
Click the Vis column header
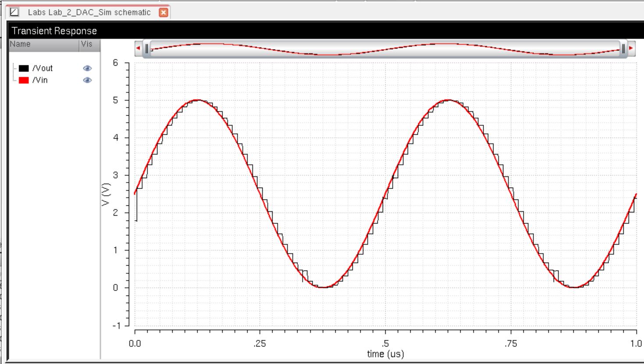coord(87,44)
